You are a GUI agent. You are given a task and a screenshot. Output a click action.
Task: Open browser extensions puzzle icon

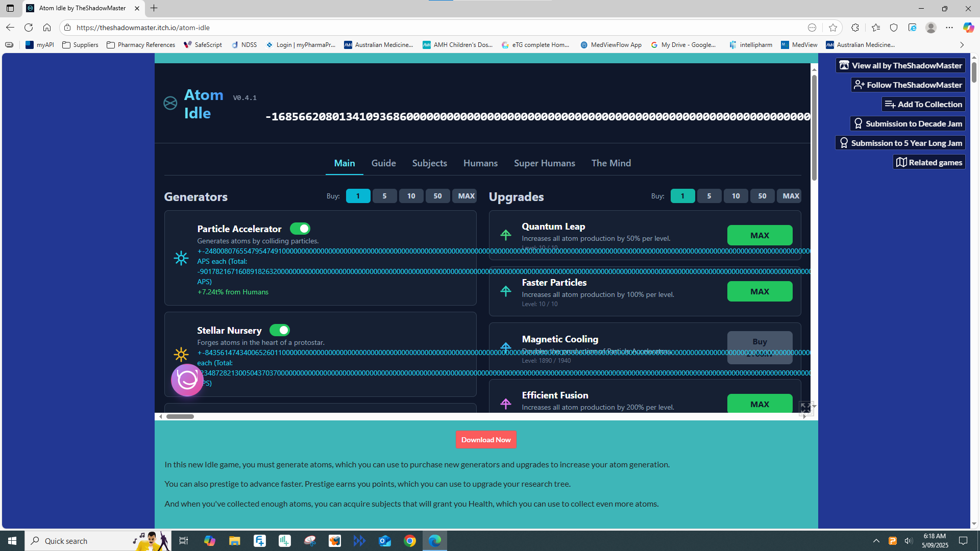click(855, 28)
